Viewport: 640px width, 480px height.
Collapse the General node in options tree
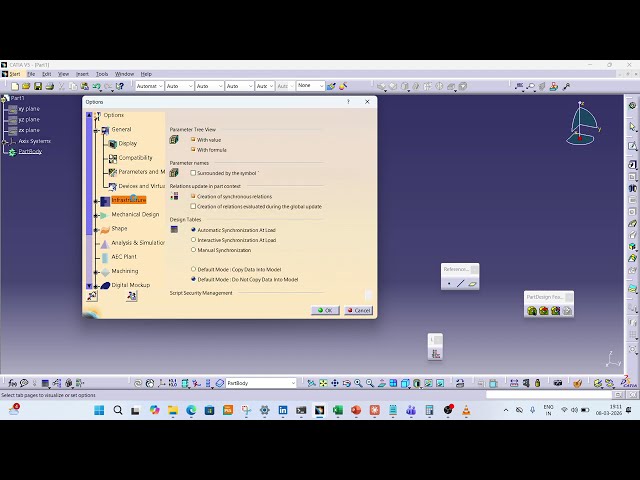point(97,131)
